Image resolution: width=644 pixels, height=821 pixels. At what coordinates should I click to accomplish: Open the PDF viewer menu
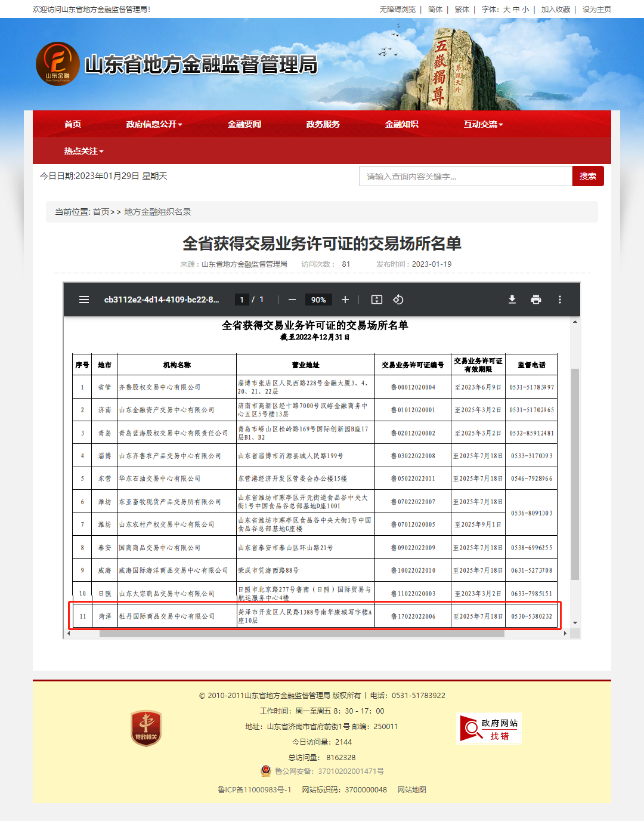pyautogui.click(x=84, y=300)
